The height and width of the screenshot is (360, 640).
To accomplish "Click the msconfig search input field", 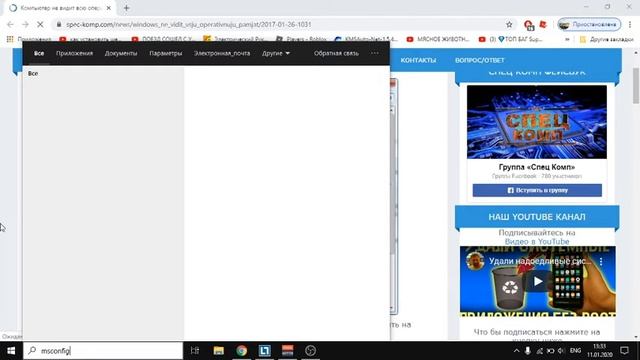I will point(103,351).
